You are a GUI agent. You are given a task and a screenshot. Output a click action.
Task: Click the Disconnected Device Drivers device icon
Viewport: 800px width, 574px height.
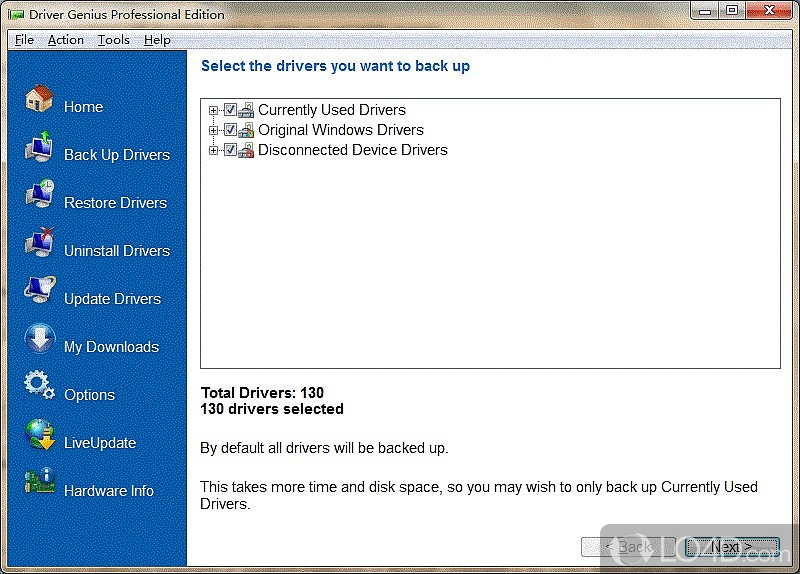(246, 150)
